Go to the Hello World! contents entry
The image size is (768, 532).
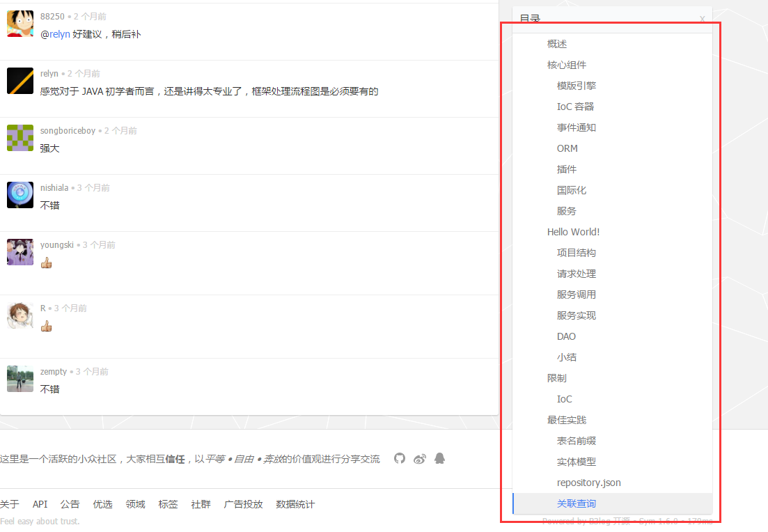point(574,232)
